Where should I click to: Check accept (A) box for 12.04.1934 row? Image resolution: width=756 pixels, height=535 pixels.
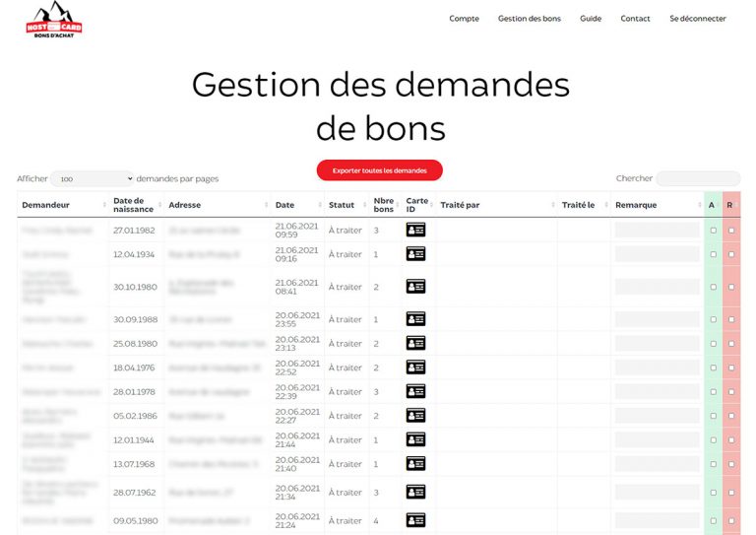tap(713, 254)
